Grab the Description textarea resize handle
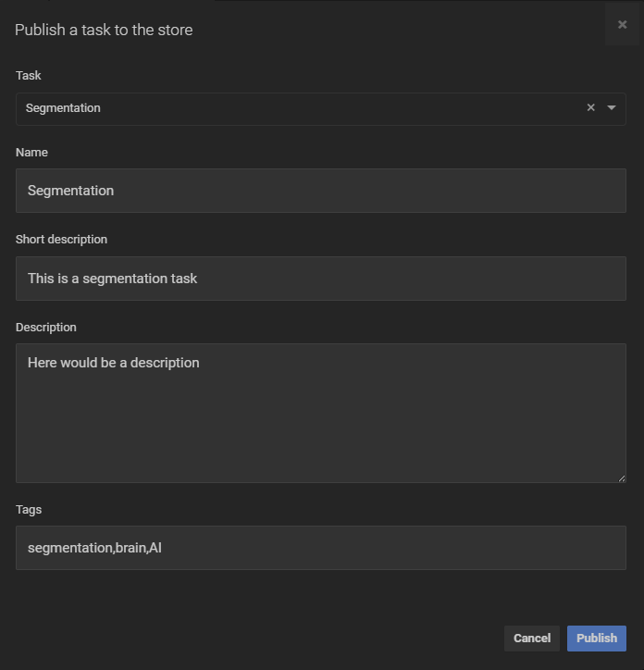 point(622,478)
